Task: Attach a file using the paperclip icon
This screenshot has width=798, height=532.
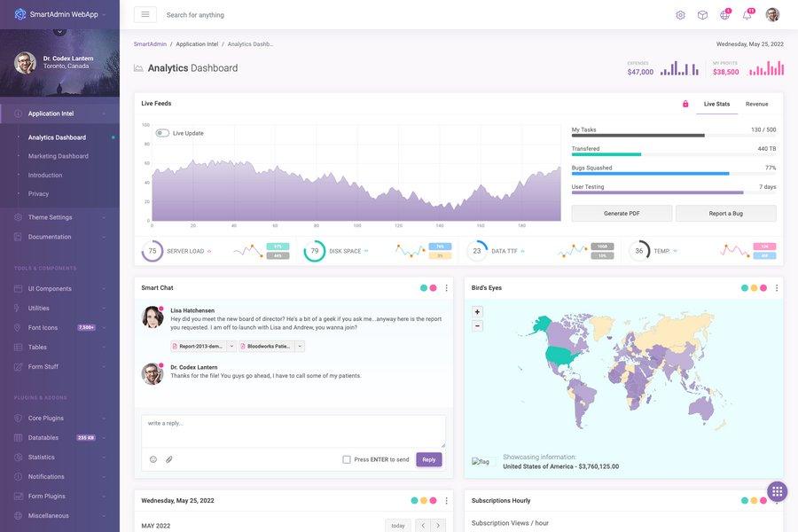Action: coord(167,458)
